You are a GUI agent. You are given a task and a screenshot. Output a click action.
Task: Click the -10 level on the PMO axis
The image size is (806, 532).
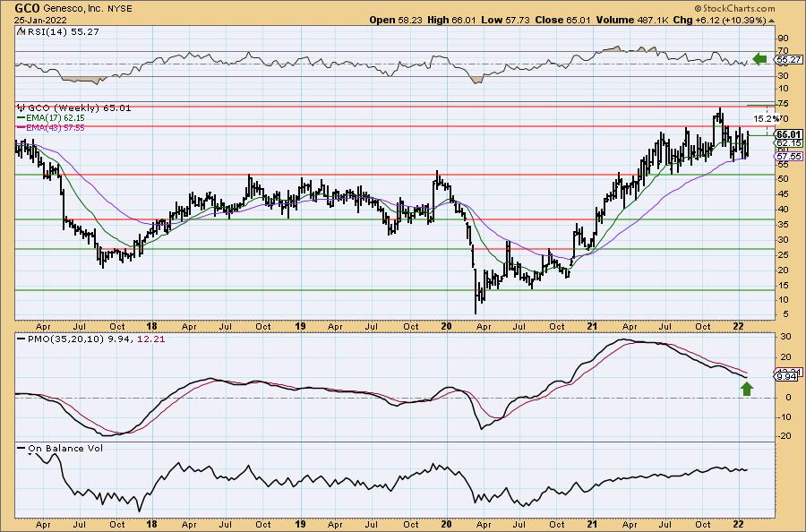tap(784, 416)
